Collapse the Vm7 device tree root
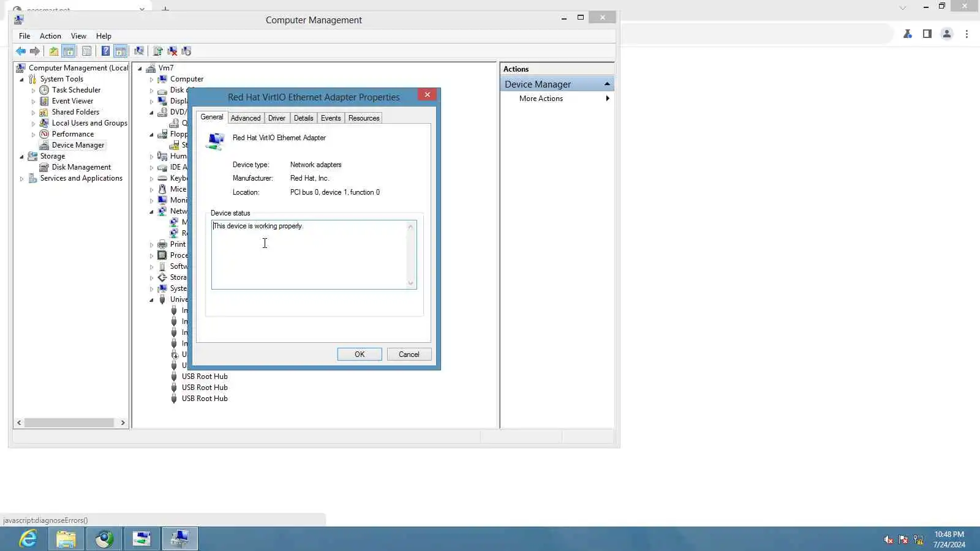The image size is (980, 551). point(140,69)
